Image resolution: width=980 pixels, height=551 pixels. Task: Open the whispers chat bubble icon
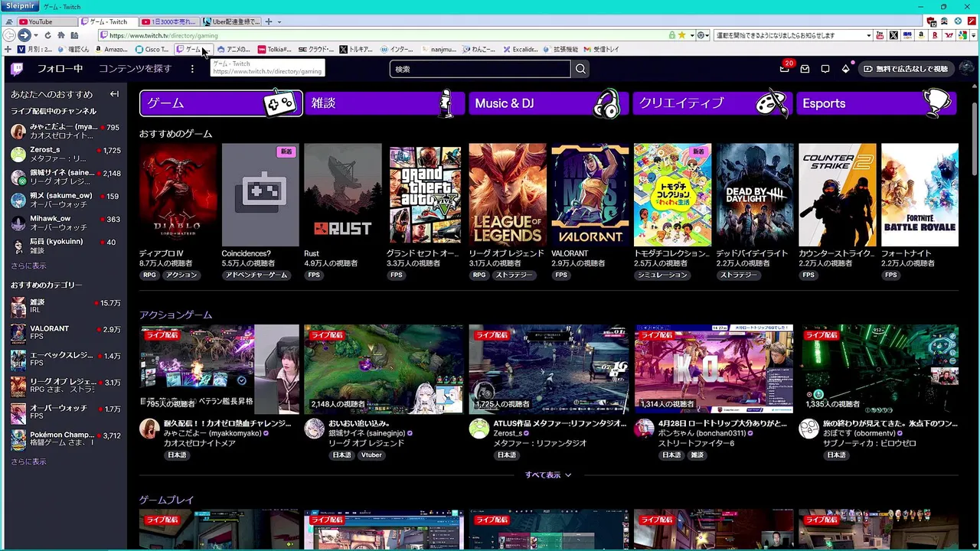pyautogui.click(x=825, y=69)
